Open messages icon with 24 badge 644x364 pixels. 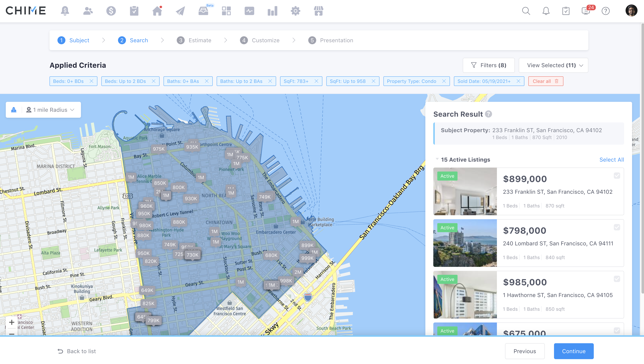click(586, 11)
